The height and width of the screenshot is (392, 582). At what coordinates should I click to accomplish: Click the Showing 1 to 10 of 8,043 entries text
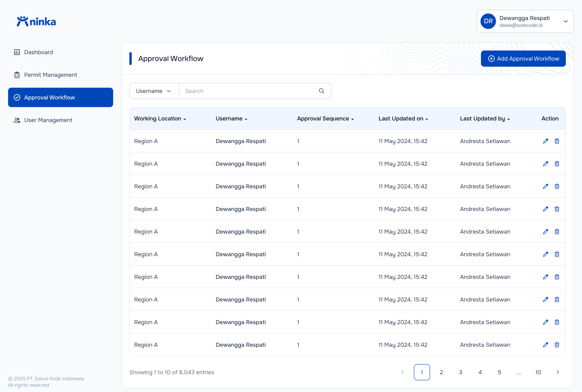(x=172, y=372)
